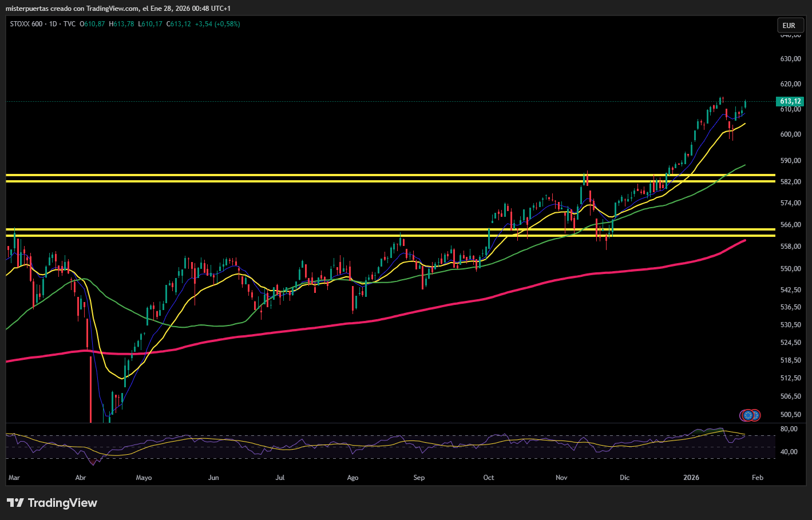Image resolution: width=812 pixels, height=520 pixels.
Task: Click the 550,00 price axis label
Action: tap(790, 269)
